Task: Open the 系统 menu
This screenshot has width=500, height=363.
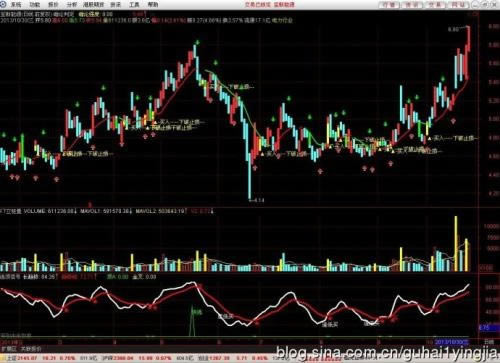Action: (16, 4)
